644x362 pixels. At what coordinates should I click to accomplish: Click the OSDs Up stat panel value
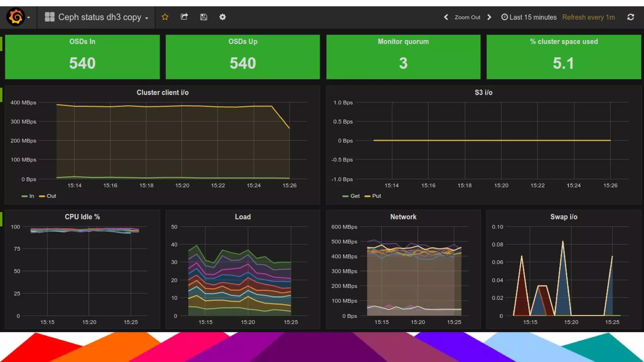[x=242, y=63]
